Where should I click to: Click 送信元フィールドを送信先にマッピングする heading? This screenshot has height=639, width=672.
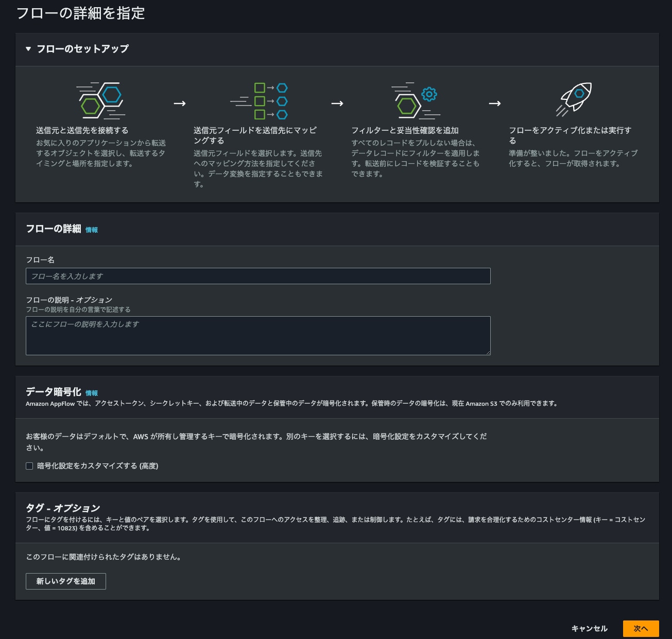(255, 135)
